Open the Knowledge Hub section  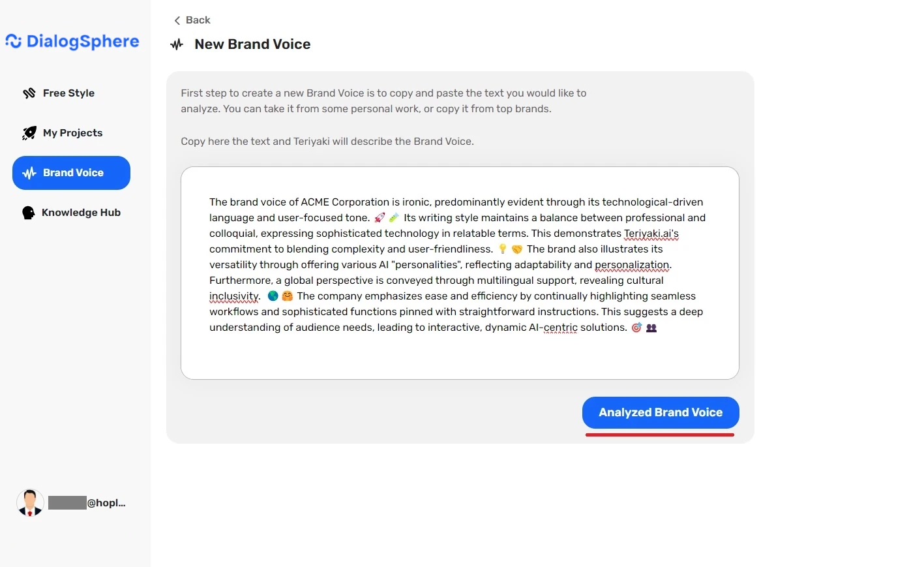coord(82,212)
